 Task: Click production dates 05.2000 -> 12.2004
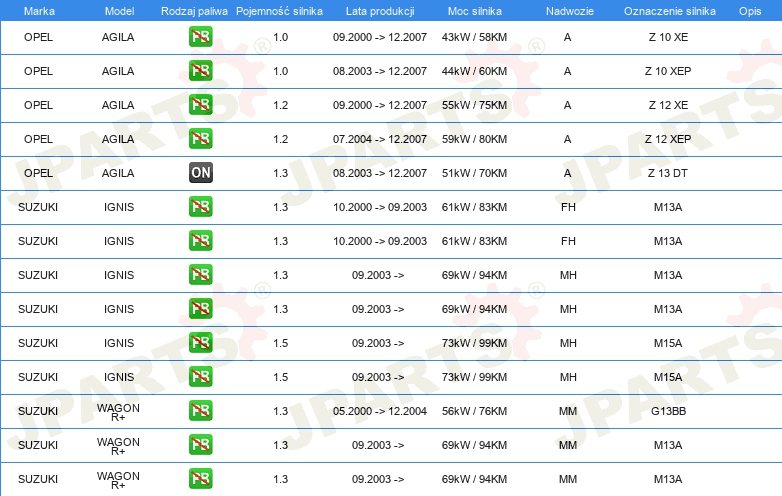point(380,411)
